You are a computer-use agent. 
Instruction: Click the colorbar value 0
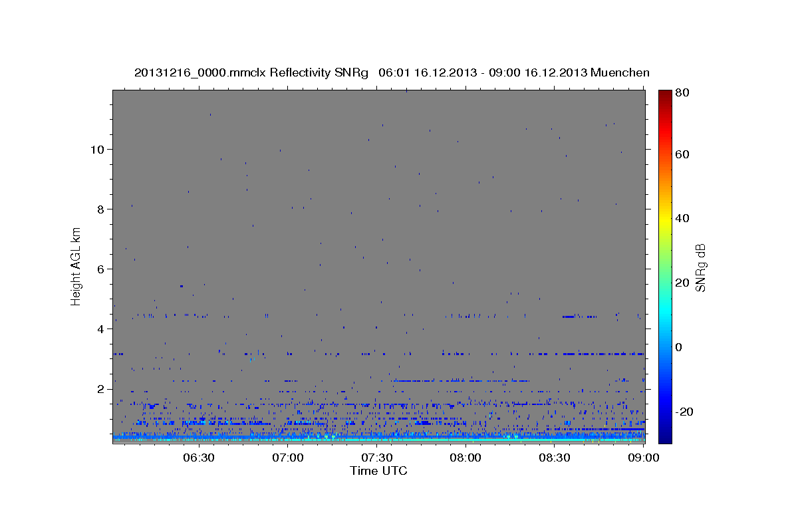(679, 347)
